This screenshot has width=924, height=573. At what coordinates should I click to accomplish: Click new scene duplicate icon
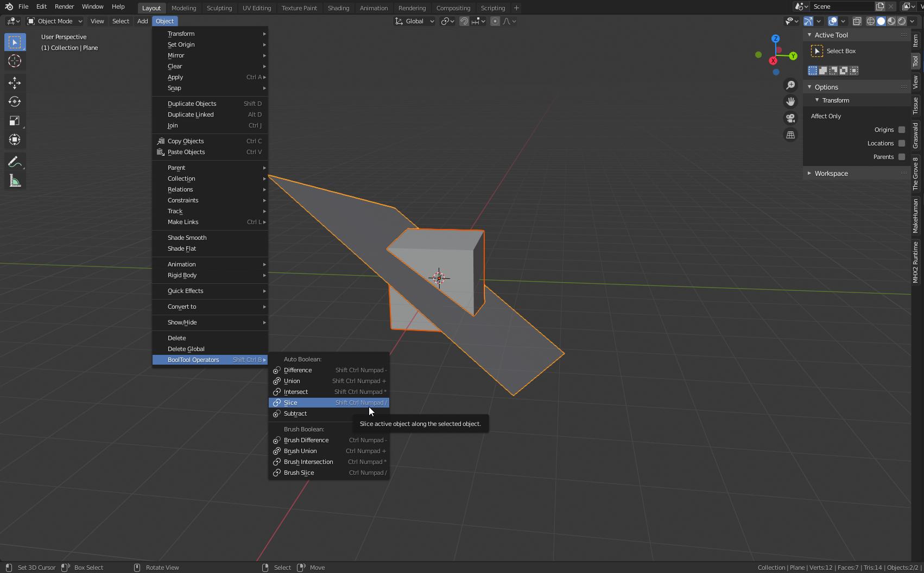(879, 7)
